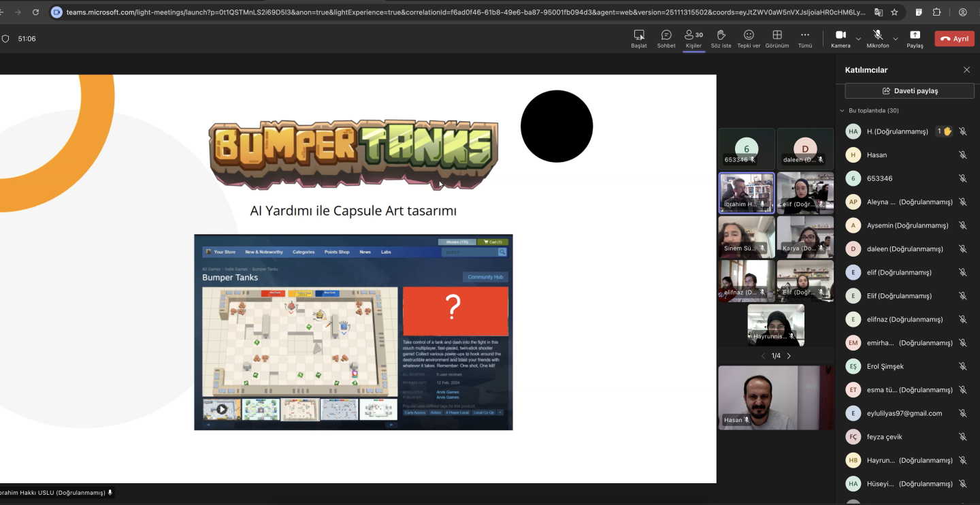This screenshot has height=505, width=980.
Task: Click the Ayrıl leave button
Action: [x=954, y=39]
